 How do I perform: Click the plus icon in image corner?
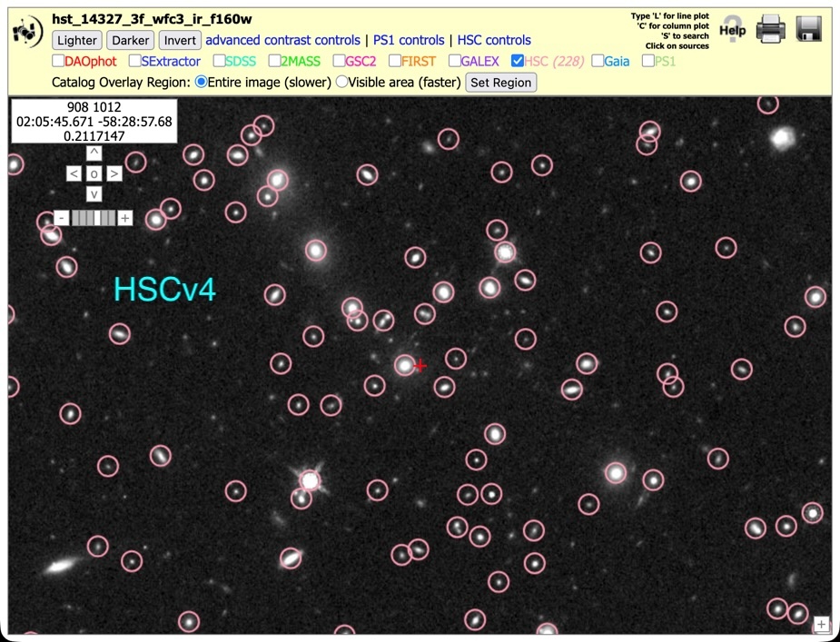click(x=821, y=624)
